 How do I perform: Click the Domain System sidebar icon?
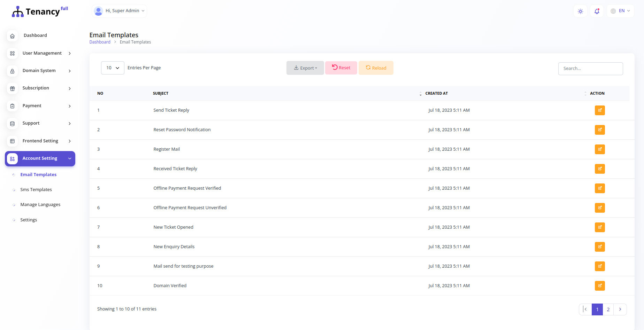pos(12,71)
